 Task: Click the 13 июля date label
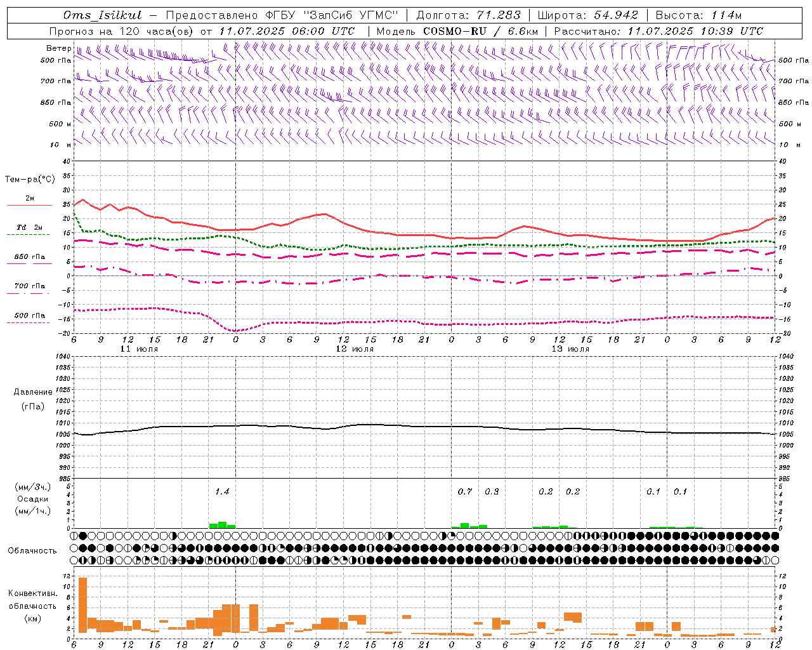click(570, 349)
